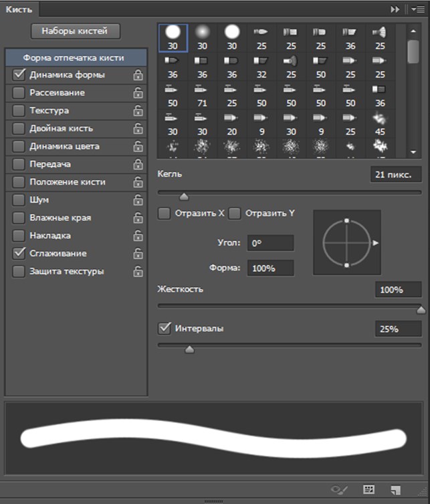Click the Угол angle input field
The height and width of the screenshot is (504, 430).
click(x=270, y=243)
